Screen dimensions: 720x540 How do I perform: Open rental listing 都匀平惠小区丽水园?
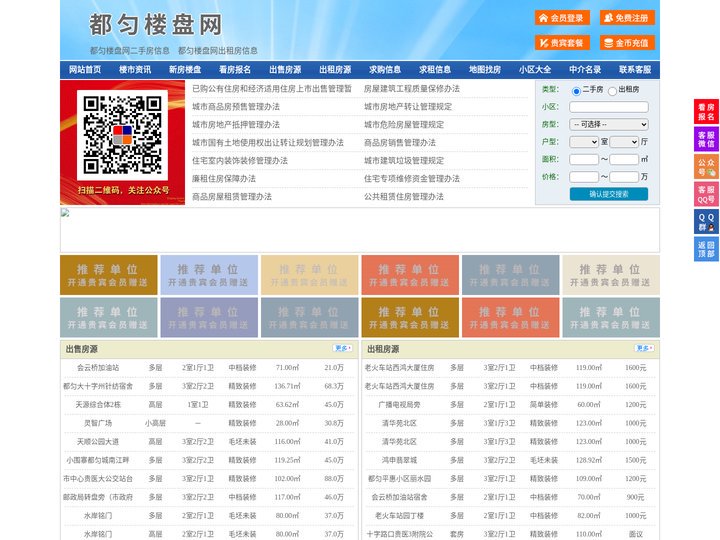(x=399, y=478)
